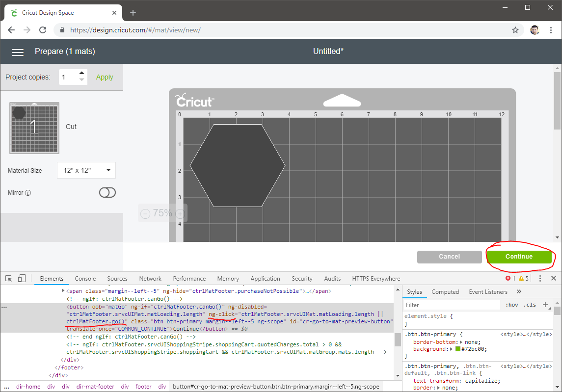This screenshot has height=392, width=562.
Task: Open the hamburger menu in Cricut header
Action: click(18, 52)
